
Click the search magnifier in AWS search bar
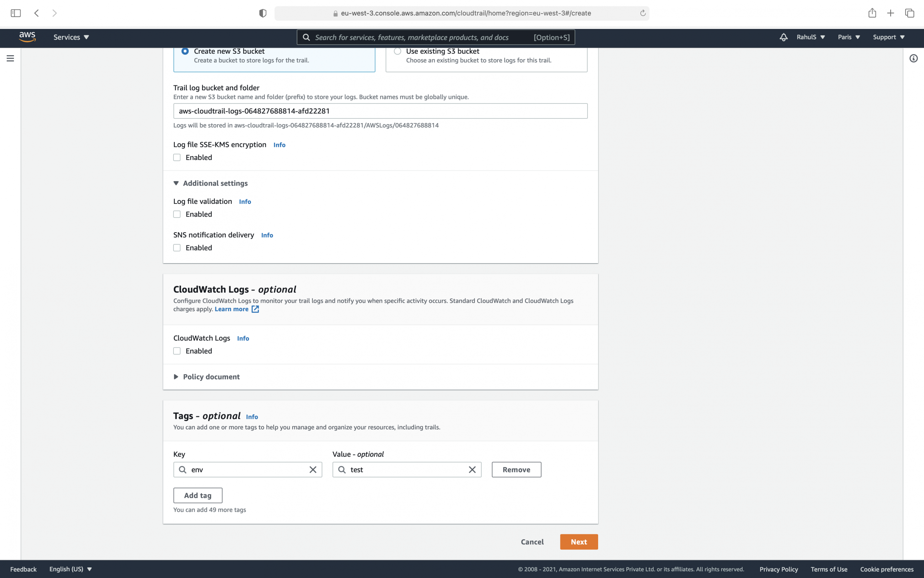306,37
